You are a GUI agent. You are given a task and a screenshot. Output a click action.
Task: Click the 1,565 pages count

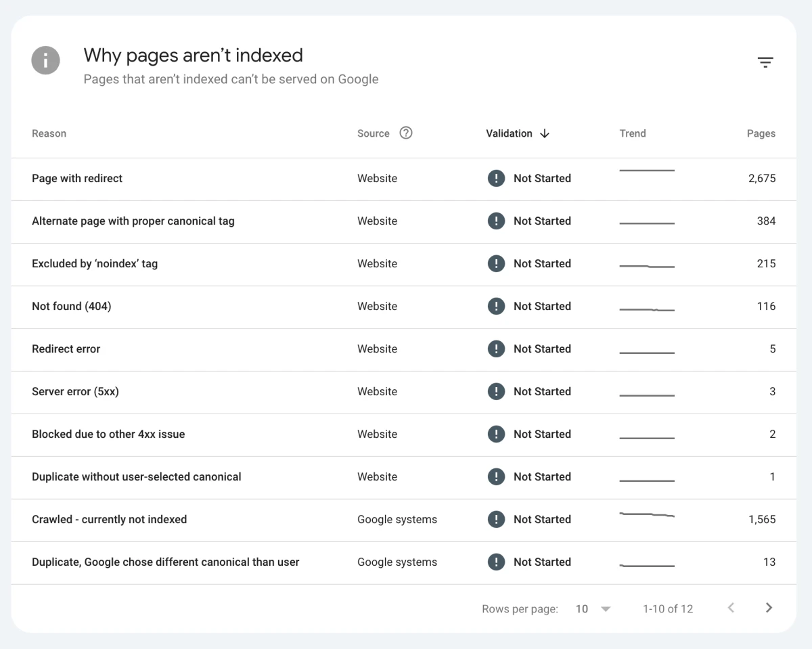762,520
